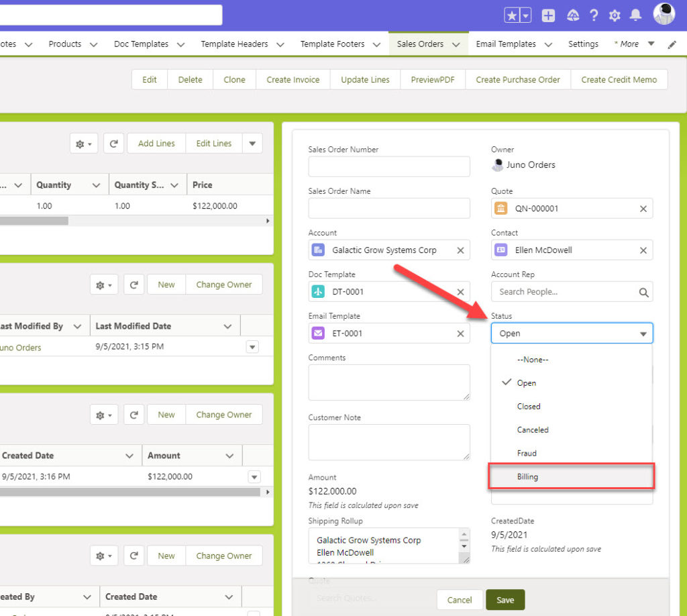Open the Doc Templates tab

pyautogui.click(x=141, y=44)
